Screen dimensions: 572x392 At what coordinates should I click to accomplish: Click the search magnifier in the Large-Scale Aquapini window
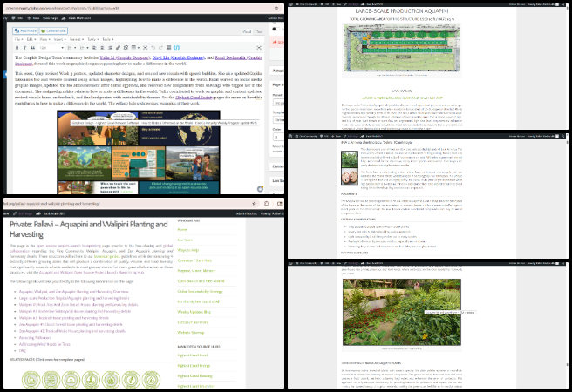563,4
